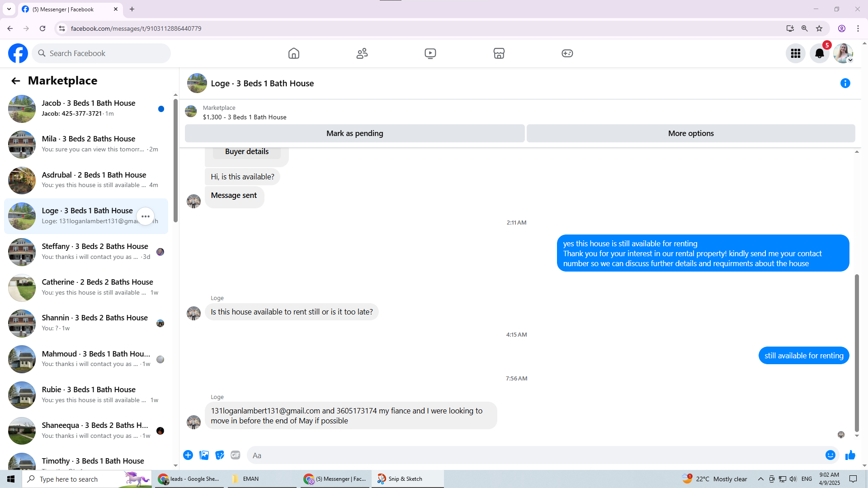Go back in the browser
Viewport: 868px width, 488px height.
[10, 28]
